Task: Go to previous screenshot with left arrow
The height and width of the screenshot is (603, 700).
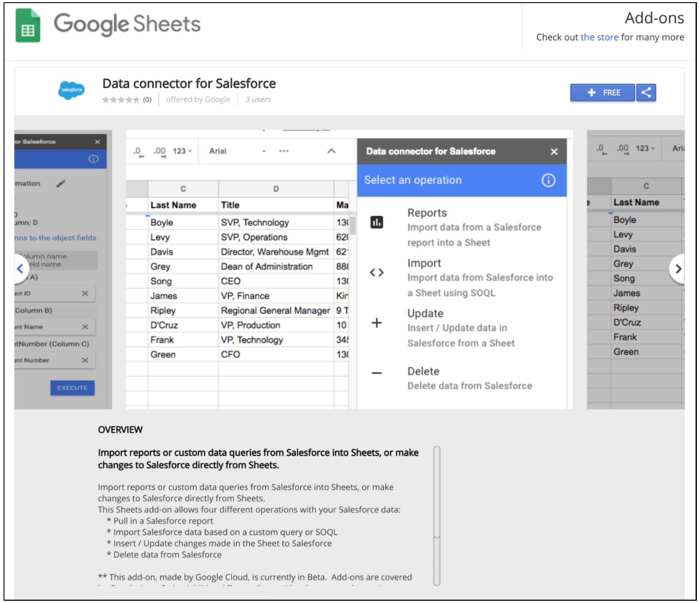Action: (20, 268)
